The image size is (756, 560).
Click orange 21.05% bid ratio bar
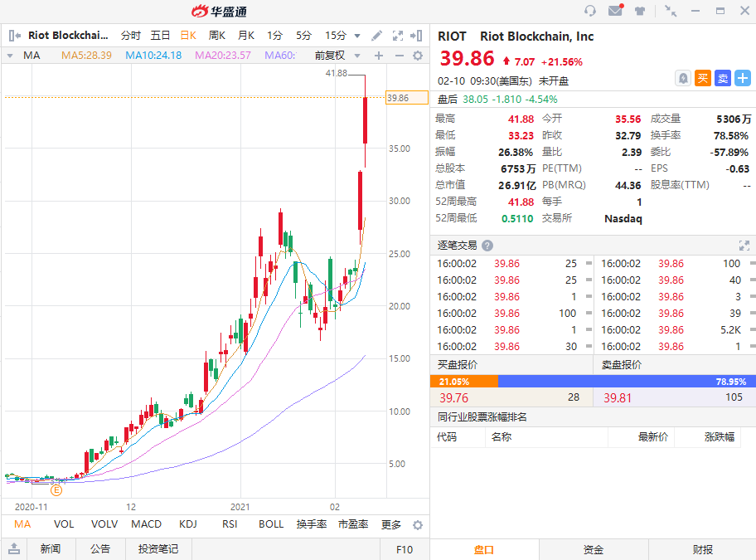464,382
